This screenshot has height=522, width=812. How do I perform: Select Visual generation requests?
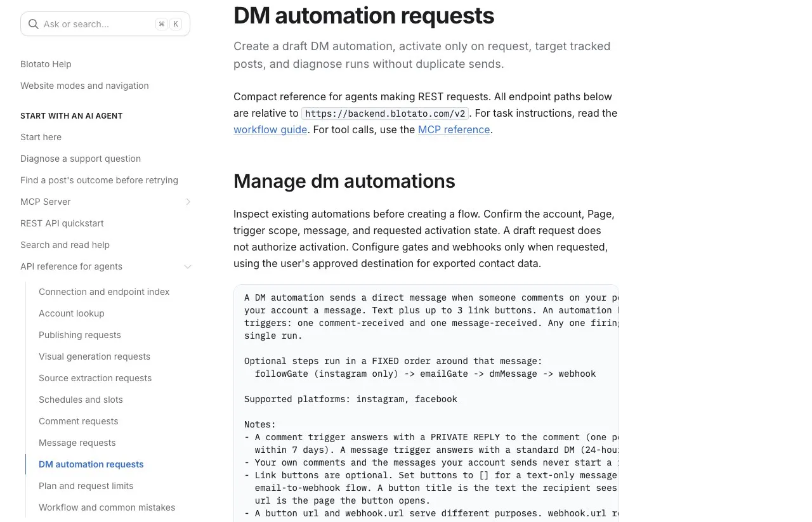(95, 356)
